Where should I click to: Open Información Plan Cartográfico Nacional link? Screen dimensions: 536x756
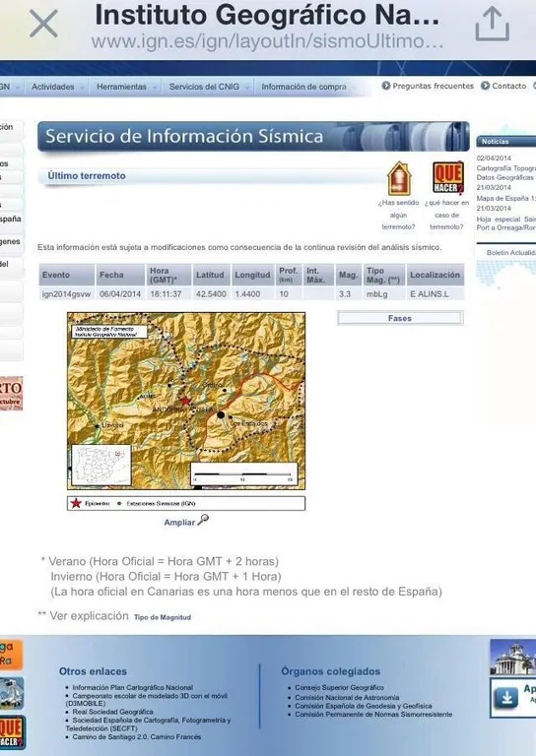[133, 687]
